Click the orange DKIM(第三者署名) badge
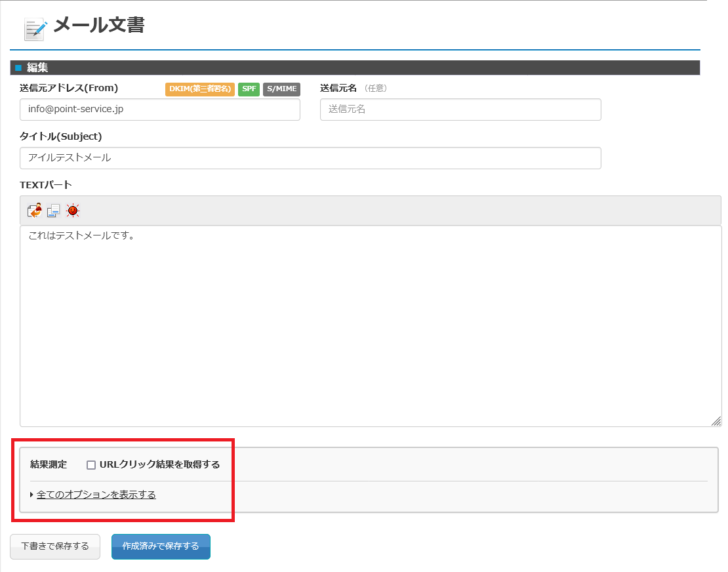Image resolution: width=728 pixels, height=572 pixels. coord(199,89)
